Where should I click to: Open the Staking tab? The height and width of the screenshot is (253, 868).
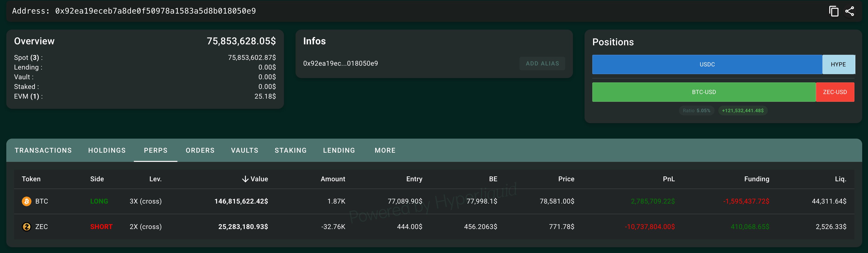(x=290, y=150)
